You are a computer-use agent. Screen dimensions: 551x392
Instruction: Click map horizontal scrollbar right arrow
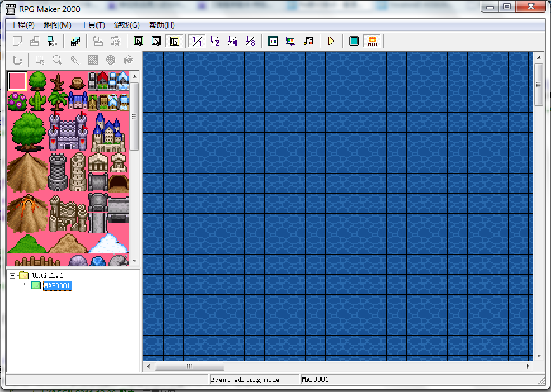pos(528,366)
